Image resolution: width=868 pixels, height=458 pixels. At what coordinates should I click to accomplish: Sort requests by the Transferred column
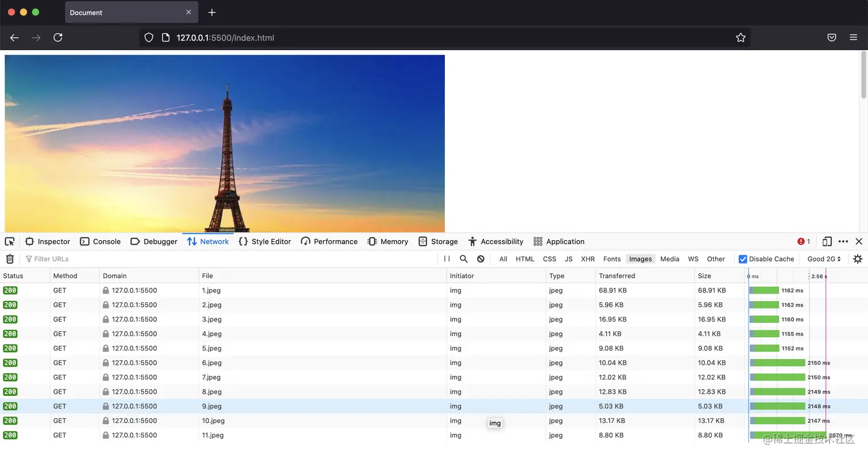point(645,276)
